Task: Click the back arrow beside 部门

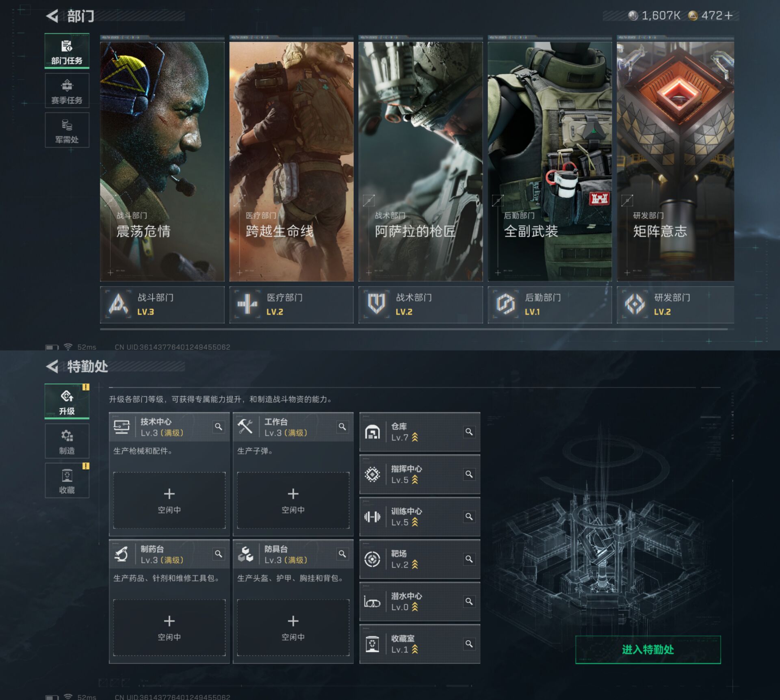Action: 52,16
